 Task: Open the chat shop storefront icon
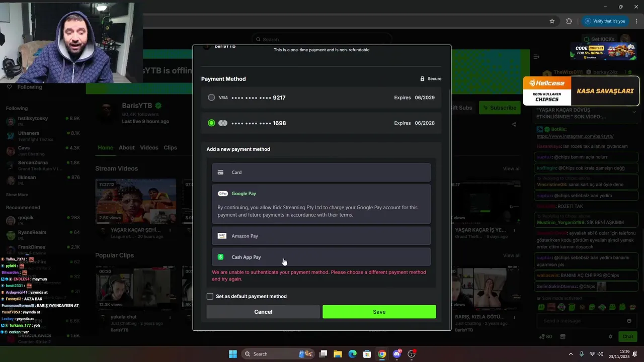(562, 336)
